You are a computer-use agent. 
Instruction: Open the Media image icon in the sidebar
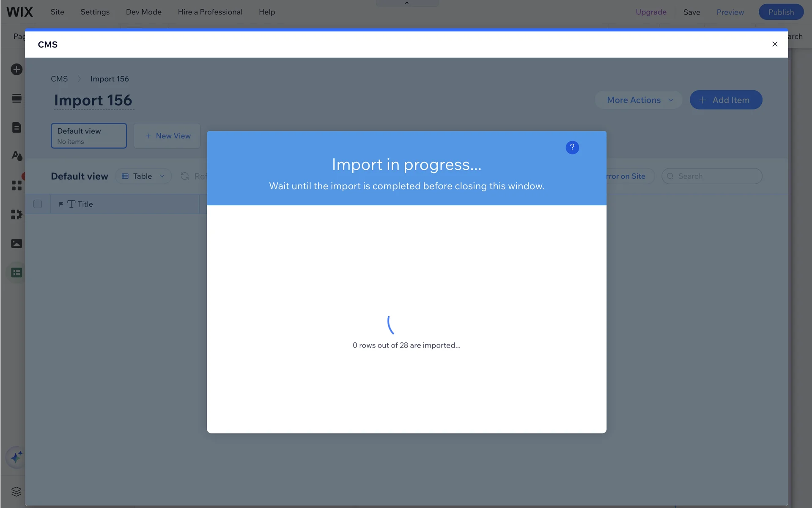[16, 243]
